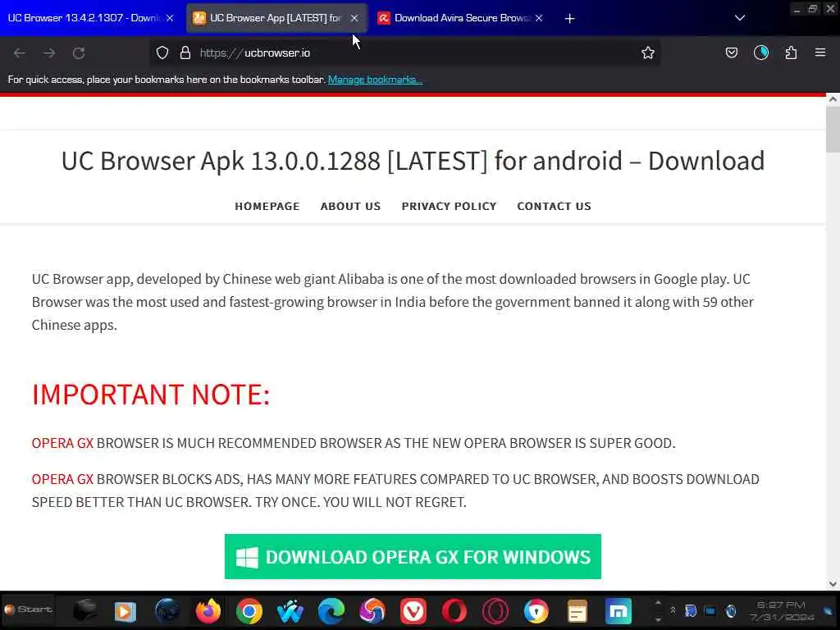Viewport: 840px width, 630px height.
Task: Click Download Opera GX for Windows button
Action: point(413,557)
